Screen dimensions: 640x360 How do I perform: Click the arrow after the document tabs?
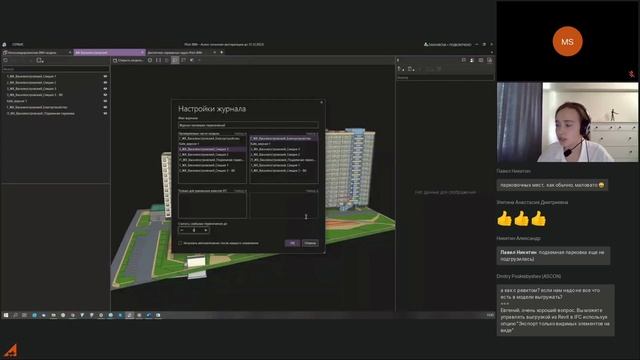click(x=222, y=52)
